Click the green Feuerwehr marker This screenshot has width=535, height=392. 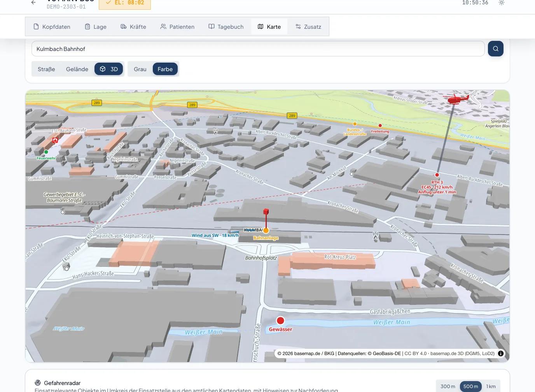[x=46, y=152]
